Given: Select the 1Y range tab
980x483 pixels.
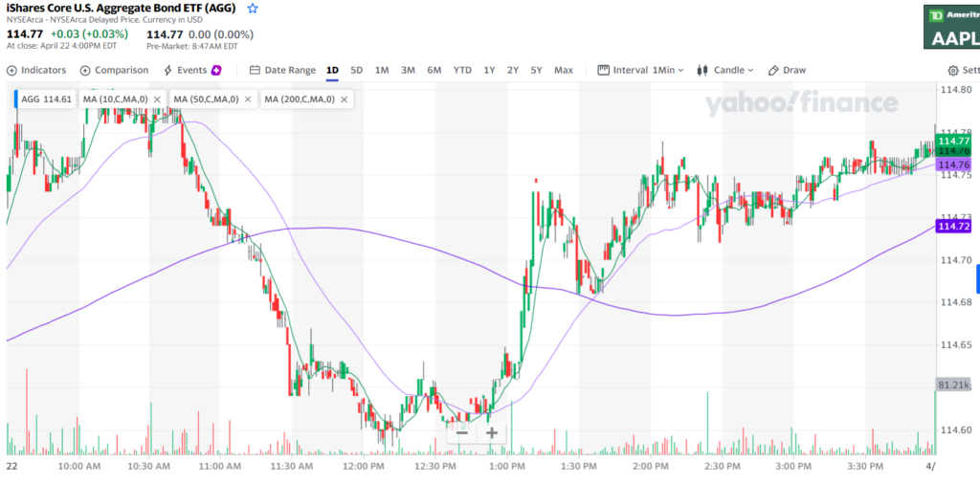Looking at the screenshot, I should 489,70.
